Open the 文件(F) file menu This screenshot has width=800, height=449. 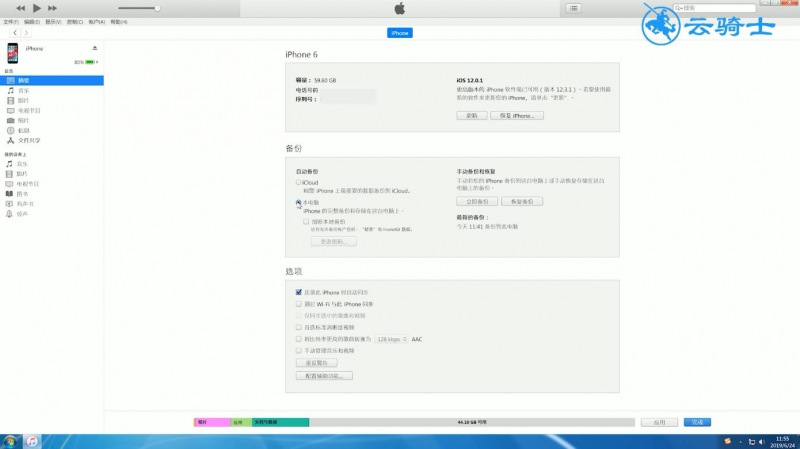(11, 22)
